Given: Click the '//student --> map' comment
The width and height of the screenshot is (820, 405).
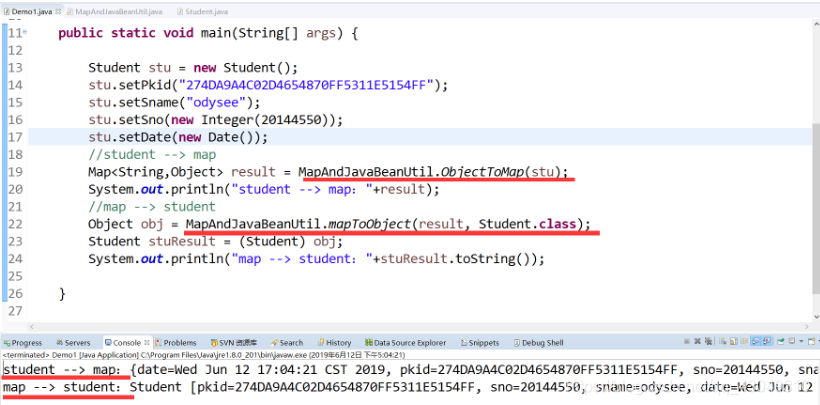Looking at the screenshot, I should (x=152, y=154).
